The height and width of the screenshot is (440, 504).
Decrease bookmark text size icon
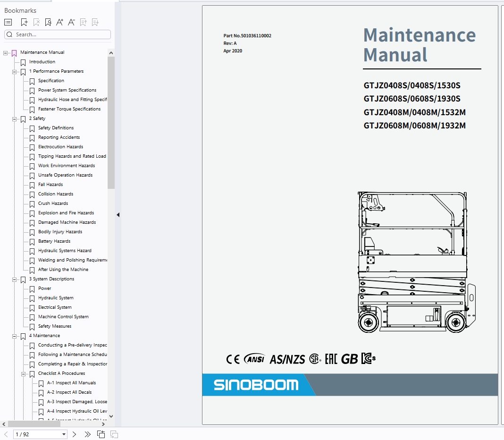pyautogui.click(x=71, y=22)
